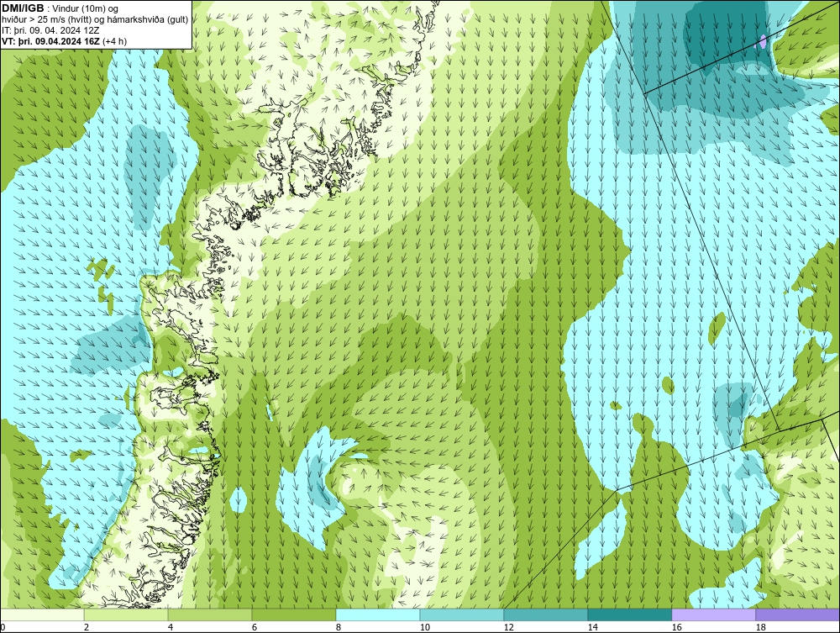Click the light green 2–4 m/s swatch
Image resolution: width=840 pixels, height=633 pixels.
(x=126, y=615)
